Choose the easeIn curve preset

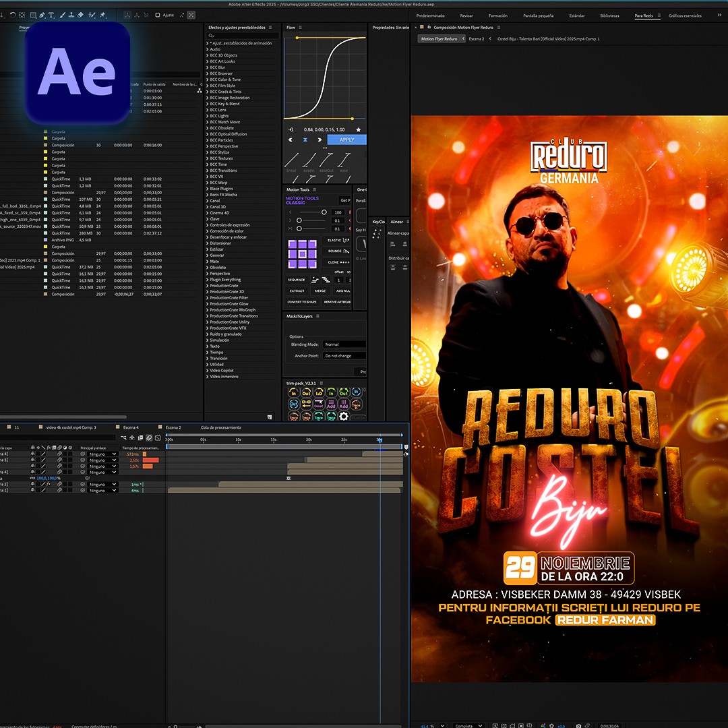[x=309, y=161]
